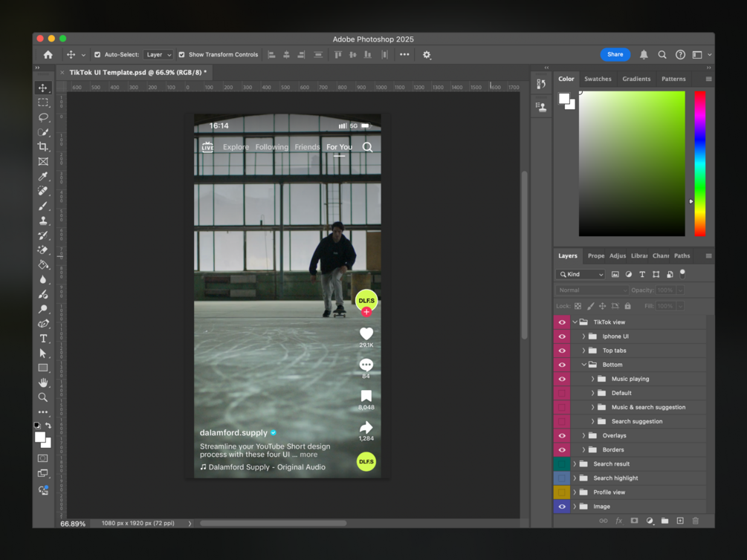This screenshot has height=560, width=747.
Task: Click the zoom percentage field 66.89%
Action: point(73,524)
